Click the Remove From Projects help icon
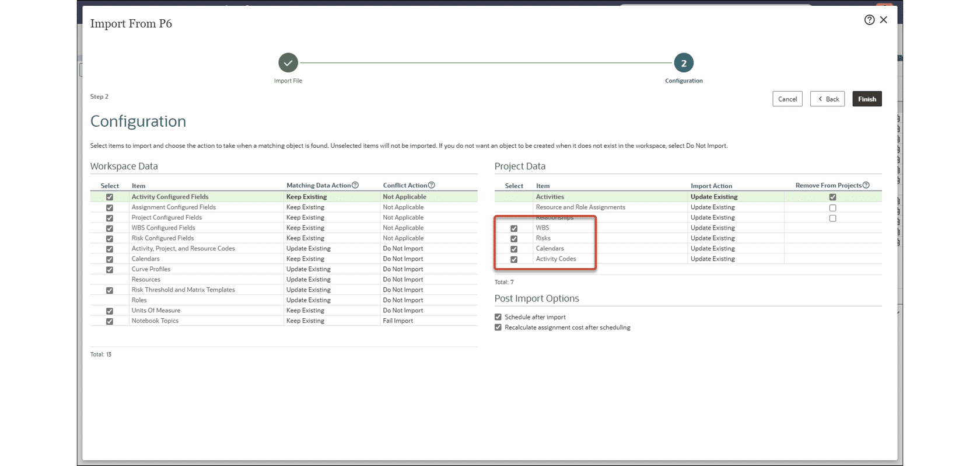Screen dimensions: 980x466 (866, 185)
